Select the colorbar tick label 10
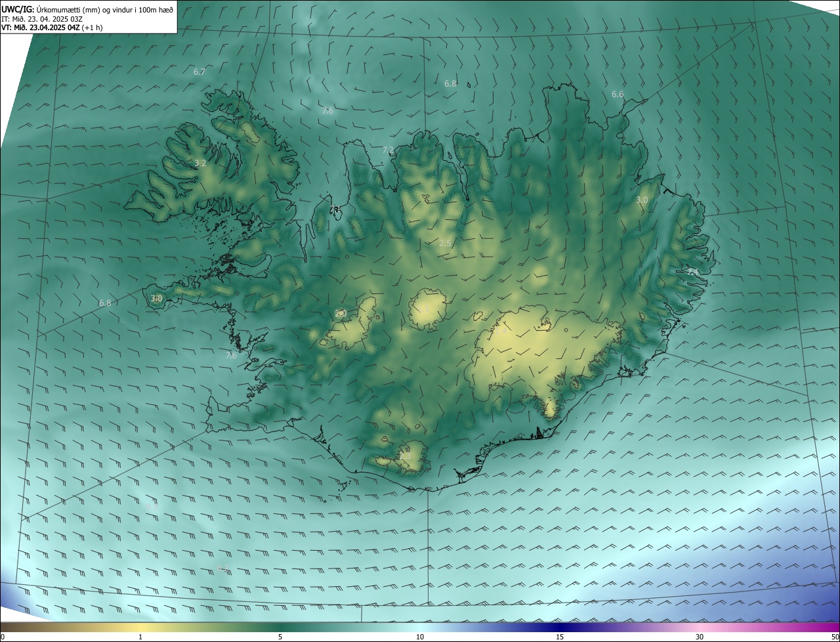The image size is (840, 642). pos(420,637)
